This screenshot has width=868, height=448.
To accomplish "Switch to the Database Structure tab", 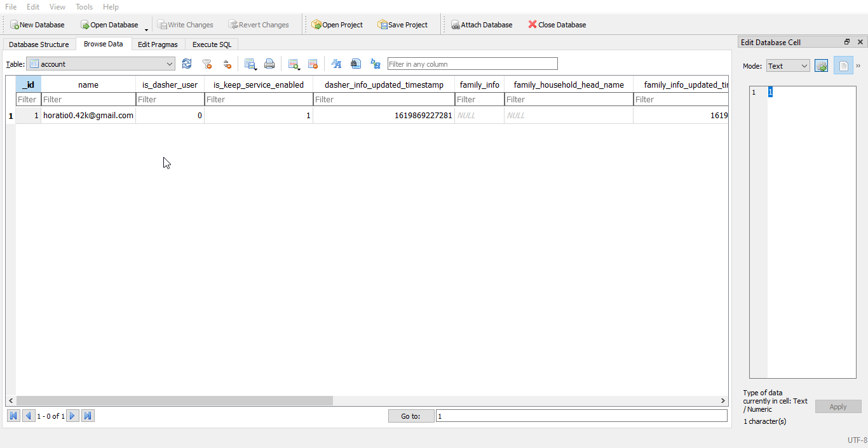I will pyautogui.click(x=39, y=44).
